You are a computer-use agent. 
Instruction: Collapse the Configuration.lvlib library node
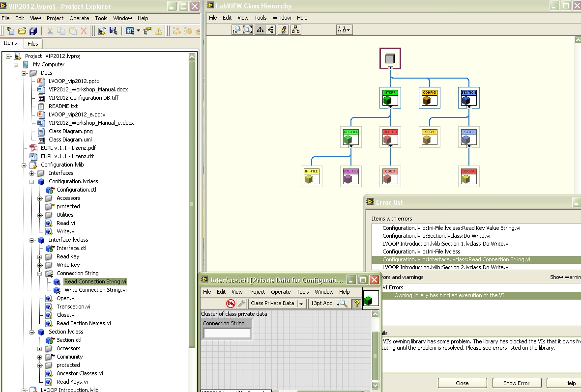(24, 165)
